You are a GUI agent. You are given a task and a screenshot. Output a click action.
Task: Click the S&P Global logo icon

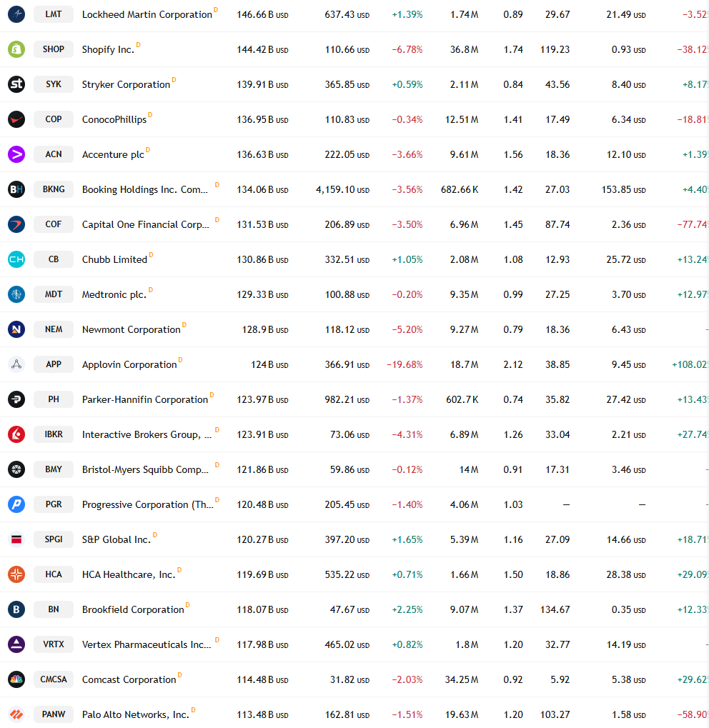pos(16,539)
